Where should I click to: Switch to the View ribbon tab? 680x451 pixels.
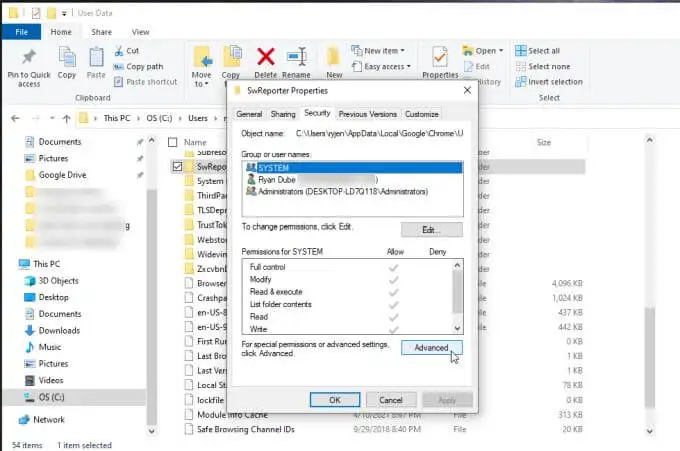pyautogui.click(x=141, y=32)
